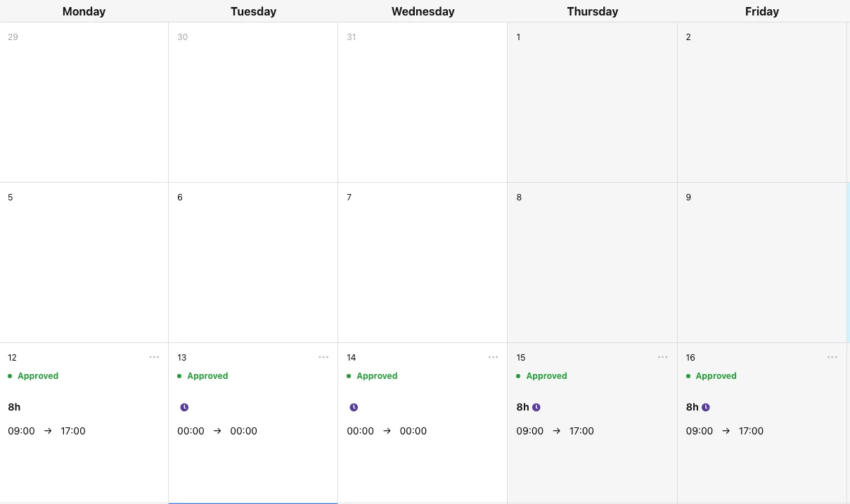The height and width of the screenshot is (504, 850).
Task: Click the clock icon beside 8h on Friday 16
Action: (706, 407)
